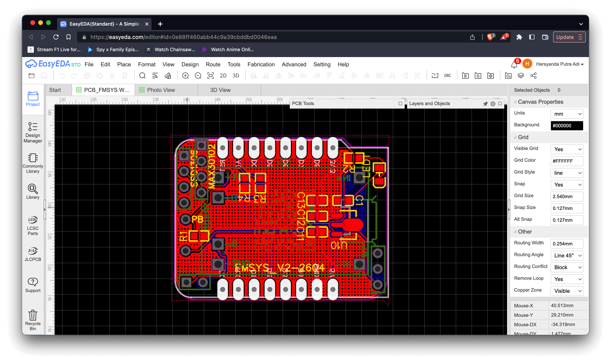Open the share icon in toolbar
The height and width of the screenshot is (364, 611).
click(x=533, y=76)
